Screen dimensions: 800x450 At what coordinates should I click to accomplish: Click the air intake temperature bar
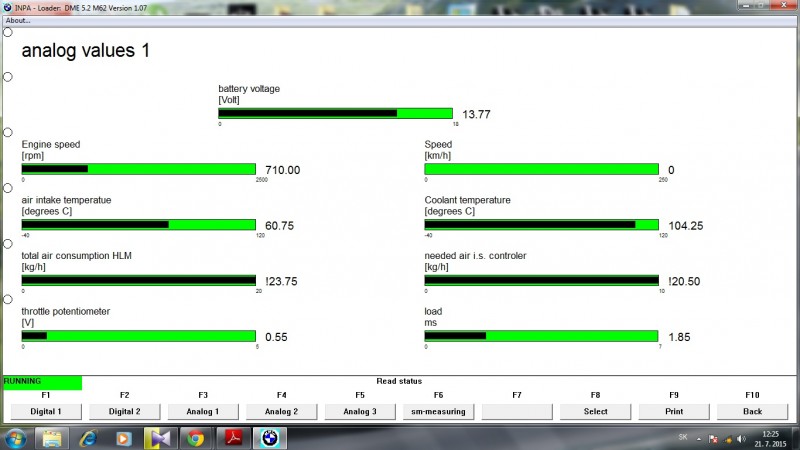(138, 224)
